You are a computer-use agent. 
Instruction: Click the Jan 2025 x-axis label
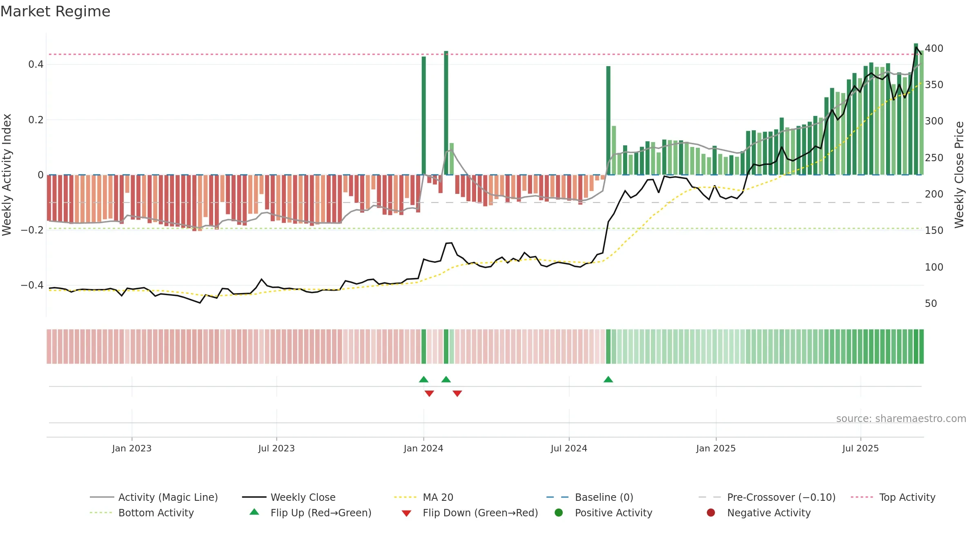[716, 448]
